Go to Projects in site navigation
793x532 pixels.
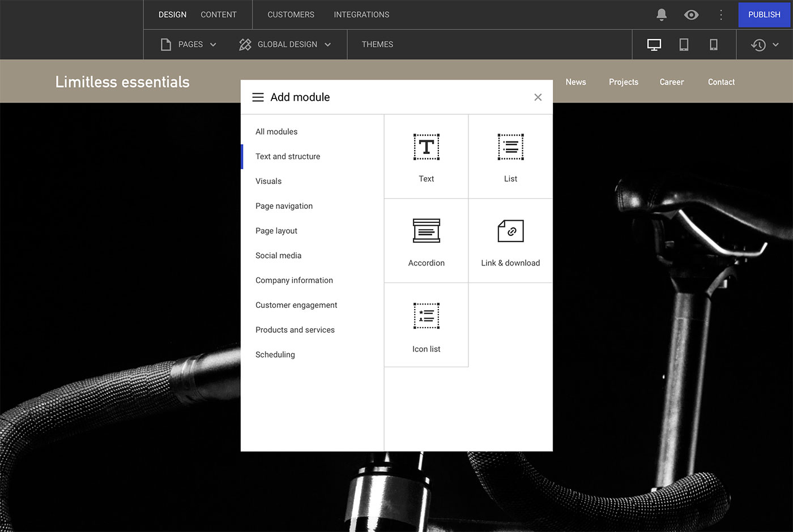coord(624,82)
